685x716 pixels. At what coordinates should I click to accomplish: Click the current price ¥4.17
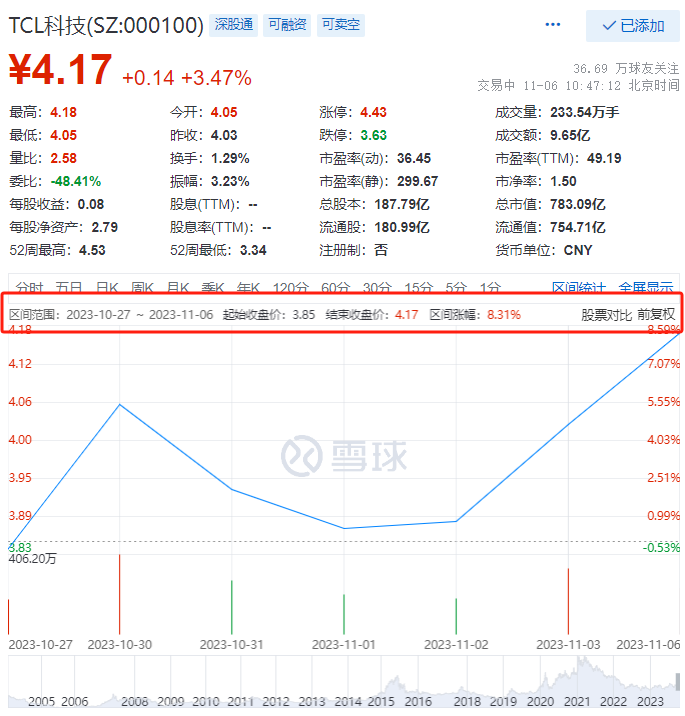pyautogui.click(x=60, y=69)
